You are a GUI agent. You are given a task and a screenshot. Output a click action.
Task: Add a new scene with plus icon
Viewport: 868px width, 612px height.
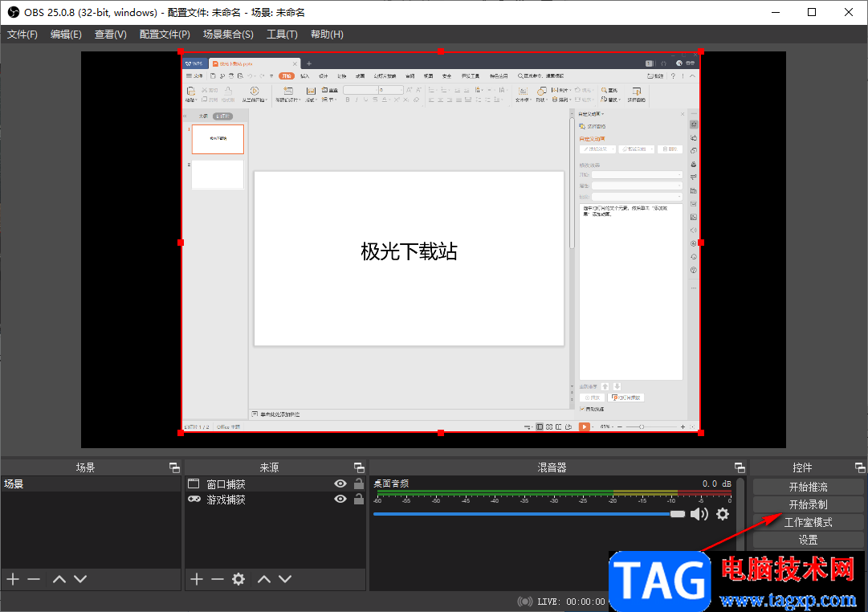[x=13, y=579]
